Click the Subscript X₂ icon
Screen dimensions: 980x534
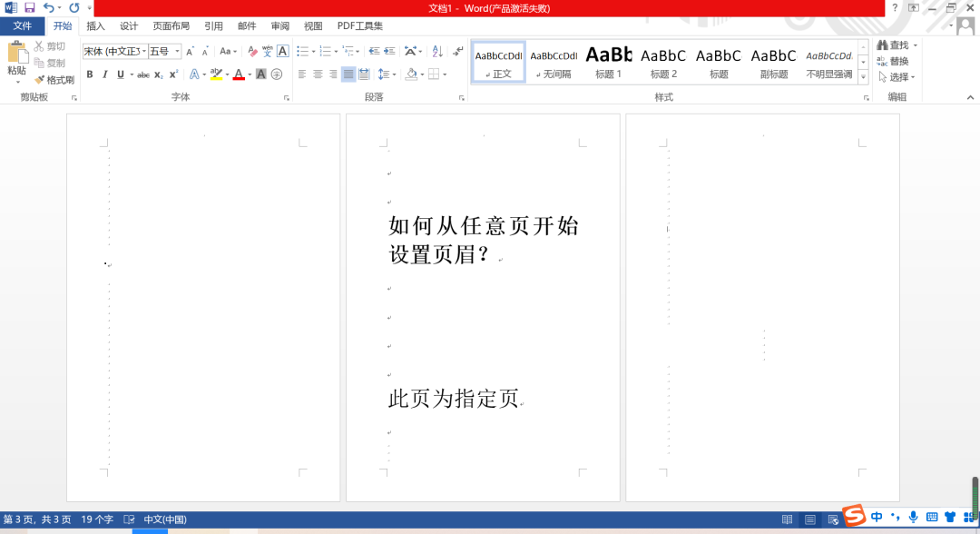pyautogui.click(x=159, y=74)
